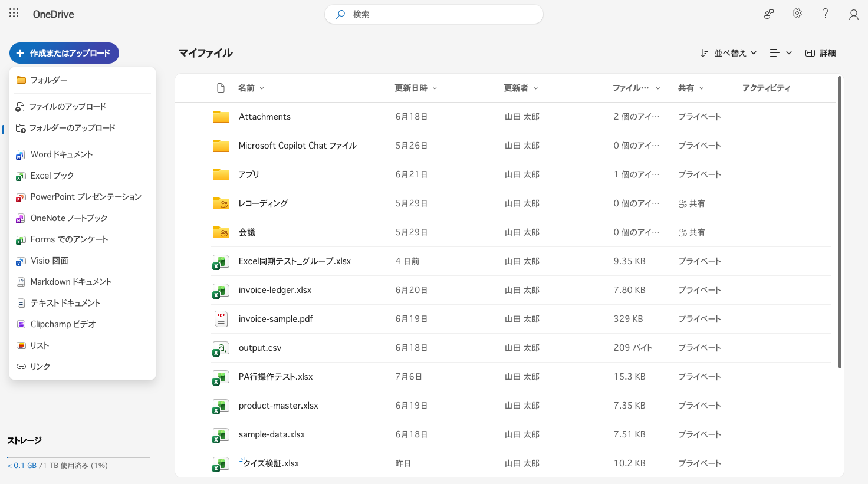This screenshot has width=868, height=484.
Task: Click the Attachments folder icon
Action: coord(221,117)
